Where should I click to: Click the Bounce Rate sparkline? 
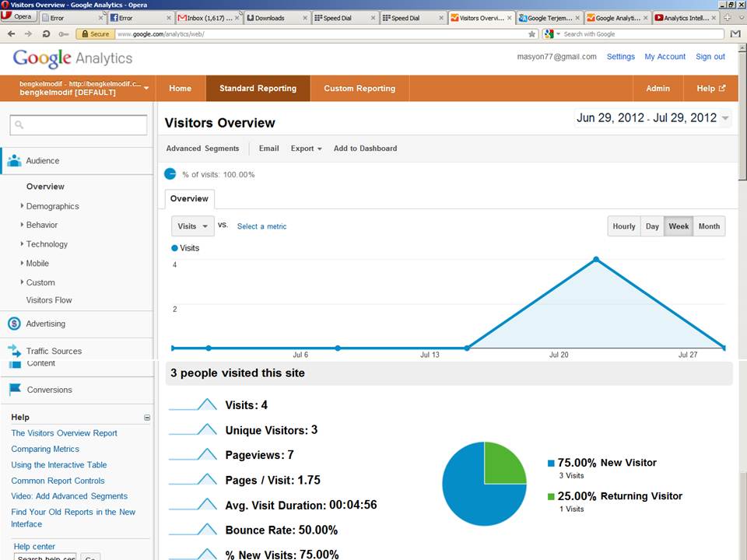(x=193, y=529)
